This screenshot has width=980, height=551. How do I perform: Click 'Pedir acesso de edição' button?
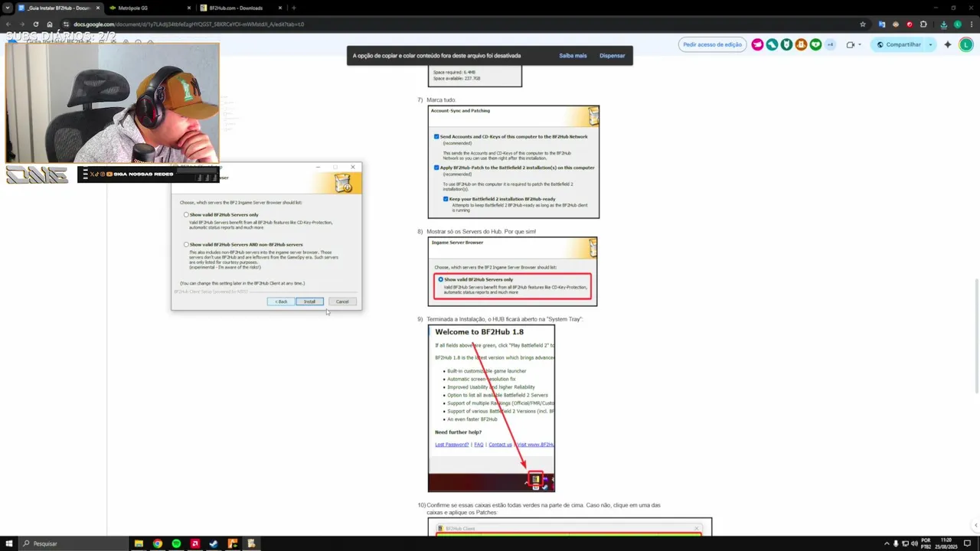click(712, 44)
